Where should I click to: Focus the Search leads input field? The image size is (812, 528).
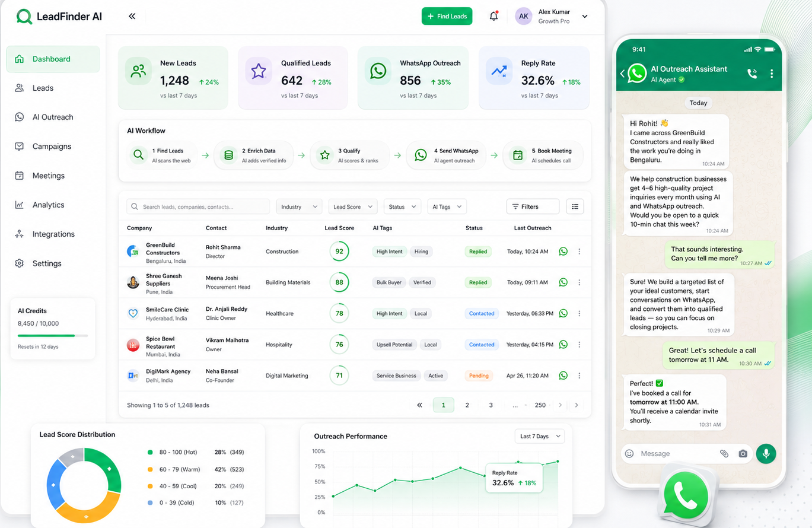tap(198, 206)
